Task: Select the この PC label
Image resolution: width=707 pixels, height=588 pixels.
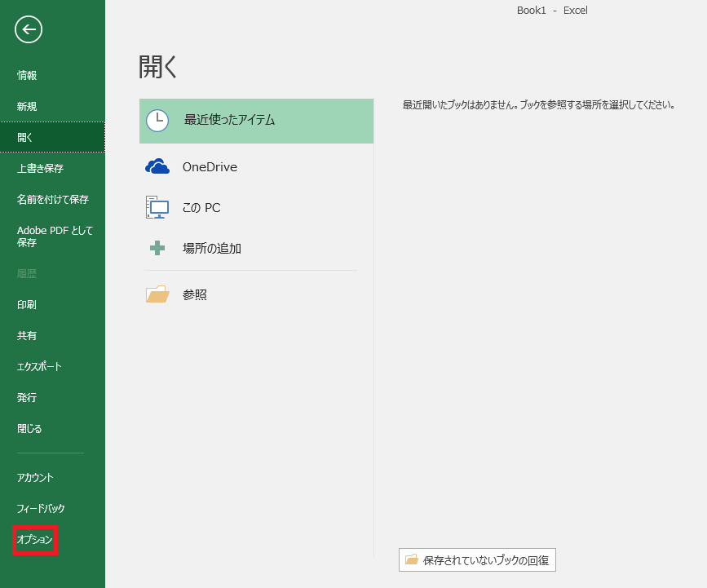Action: (201, 207)
